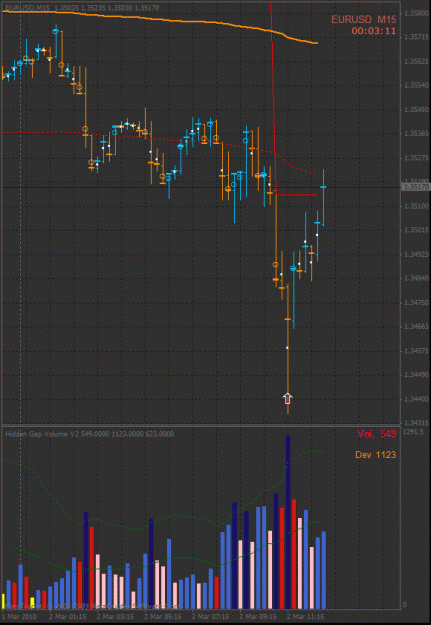Click the 1.34750 price axis label

415,303
